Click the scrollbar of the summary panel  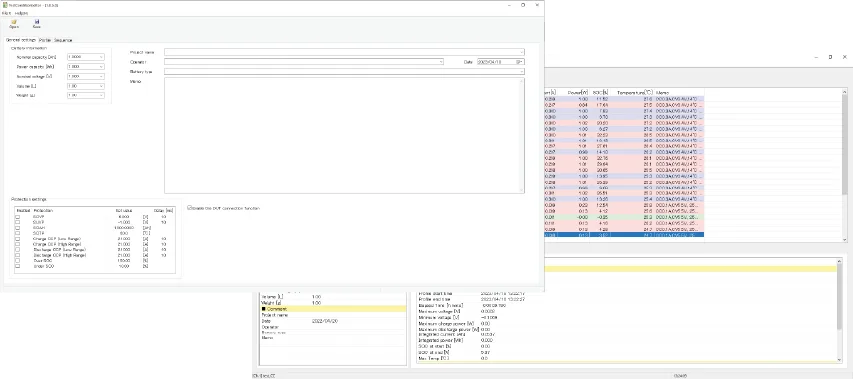click(x=840, y=311)
